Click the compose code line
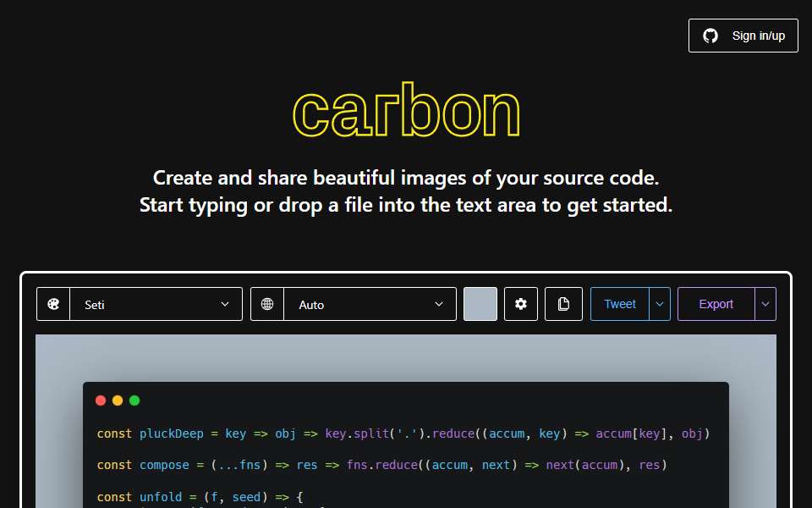This screenshot has width=812, height=508. click(381, 465)
